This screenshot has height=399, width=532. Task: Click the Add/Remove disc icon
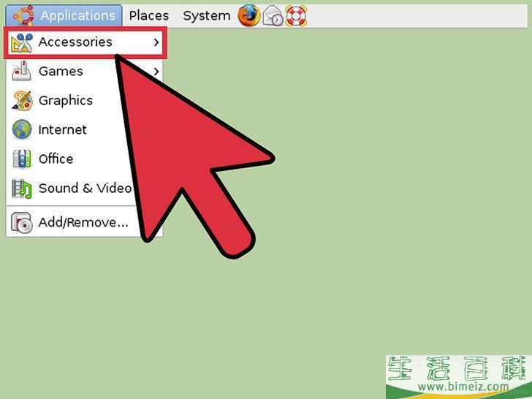pos(22,223)
